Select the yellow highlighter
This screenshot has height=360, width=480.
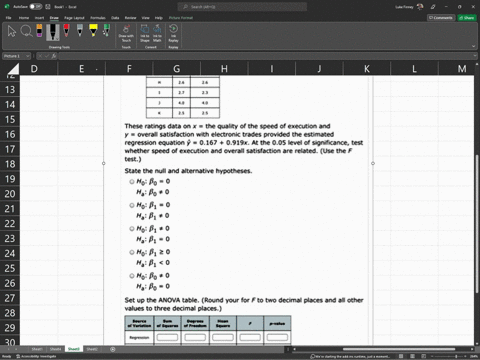click(93, 31)
